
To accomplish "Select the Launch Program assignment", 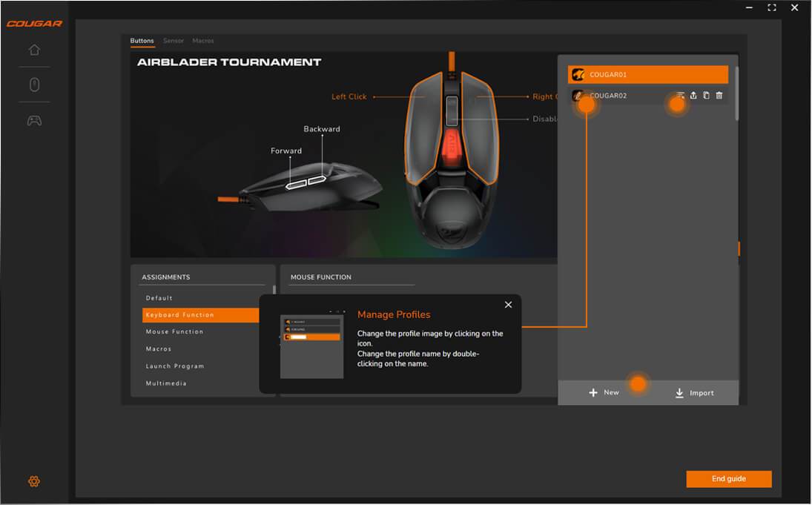I will click(x=175, y=366).
